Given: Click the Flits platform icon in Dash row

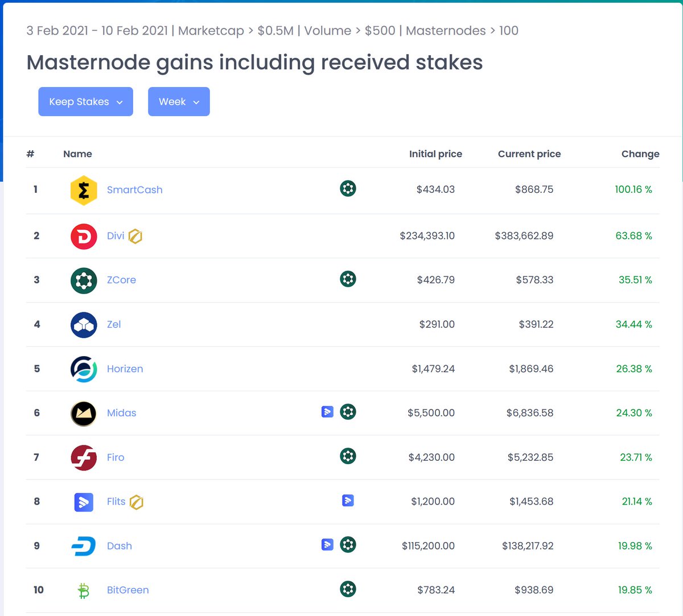Looking at the screenshot, I should pyautogui.click(x=327, y=544).
